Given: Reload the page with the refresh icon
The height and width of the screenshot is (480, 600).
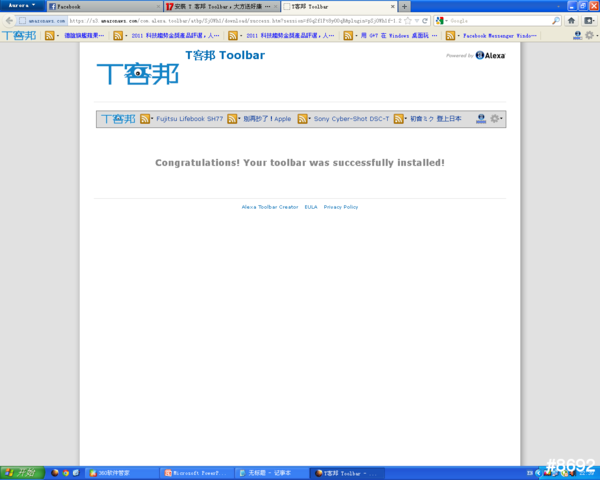Looking at the screenshot, I should [425, 21].
